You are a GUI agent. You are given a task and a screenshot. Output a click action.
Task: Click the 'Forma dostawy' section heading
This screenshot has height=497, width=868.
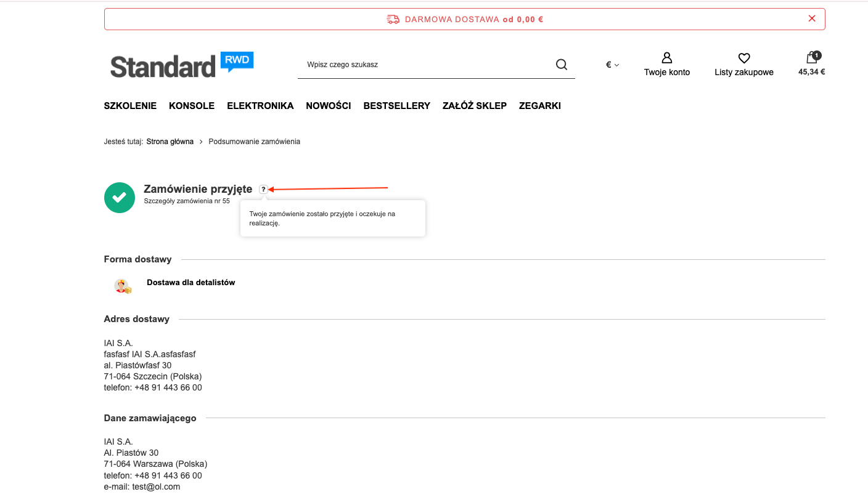tap(138, 259)
